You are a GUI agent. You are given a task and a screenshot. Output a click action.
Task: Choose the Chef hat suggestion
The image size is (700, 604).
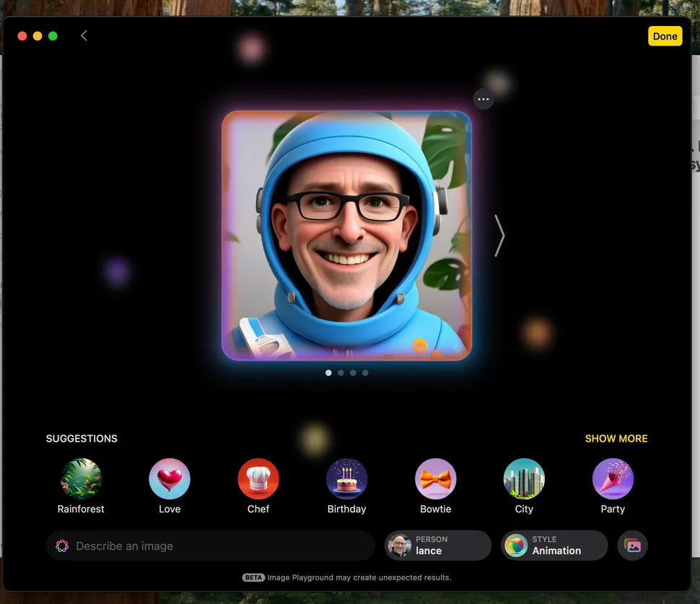tap(258, 479)
